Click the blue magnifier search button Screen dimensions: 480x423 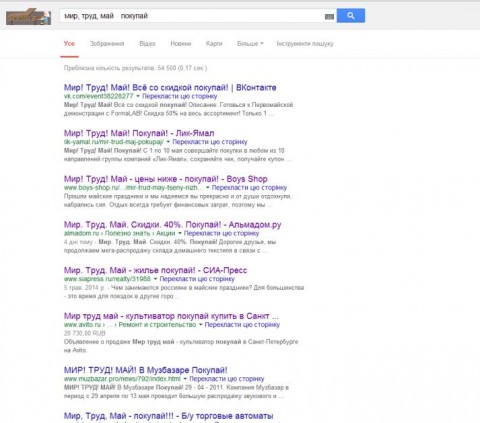[x=351, y=16]
